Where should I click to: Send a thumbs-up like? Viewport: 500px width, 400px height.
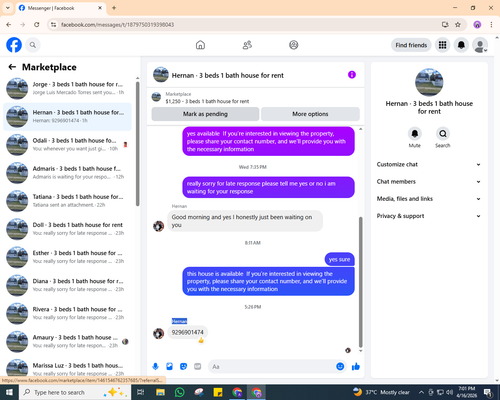[356, 367]
